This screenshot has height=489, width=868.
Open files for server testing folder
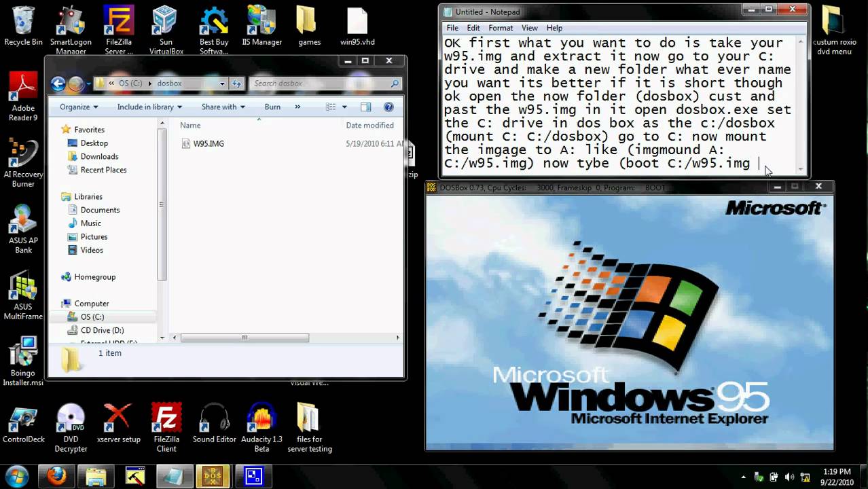309,428
